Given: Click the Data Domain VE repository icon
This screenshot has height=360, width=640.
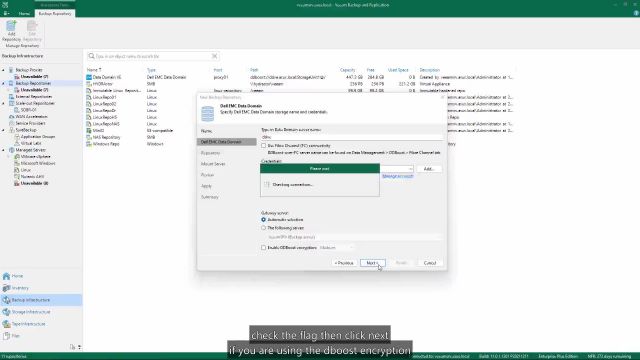Looking at the screenshot, I should pyautogui.click(x=89, y=77).
